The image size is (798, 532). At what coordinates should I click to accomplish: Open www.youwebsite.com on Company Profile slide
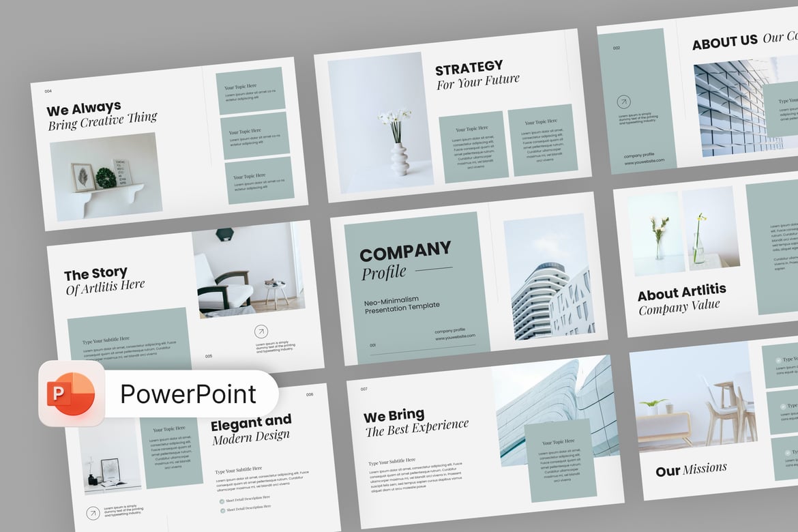pos(455,336)
